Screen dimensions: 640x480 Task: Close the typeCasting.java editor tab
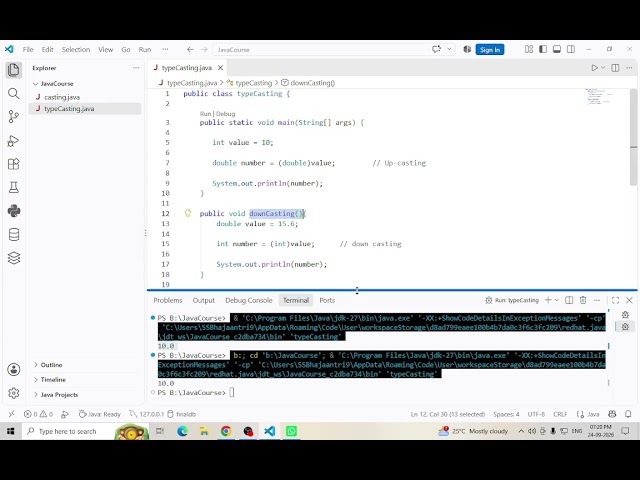click(220, 68)
